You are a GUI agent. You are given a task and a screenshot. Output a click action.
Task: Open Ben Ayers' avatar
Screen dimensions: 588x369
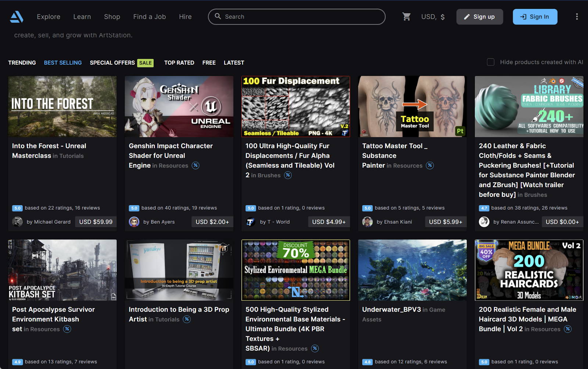(134, 221)
